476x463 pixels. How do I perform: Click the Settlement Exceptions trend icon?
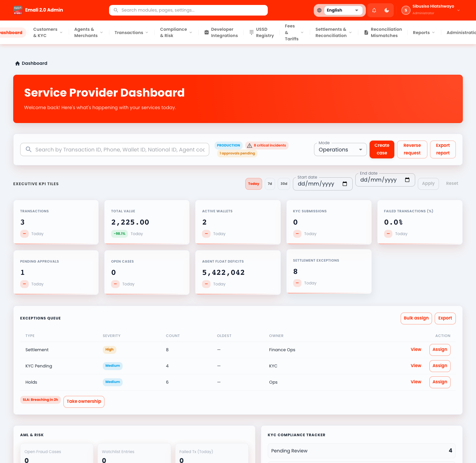[x=297, y=283]
